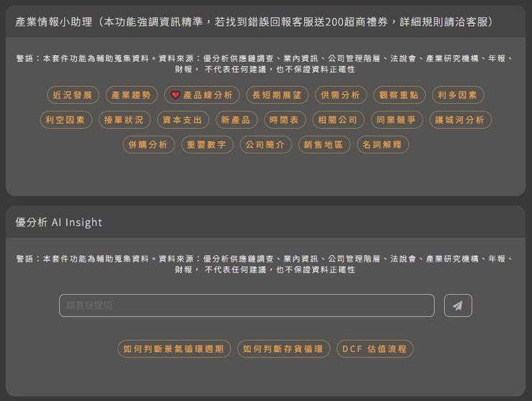Click the 如何判斷存貨循環 suggestion
The image size is (532, 401).
[283, 349]
